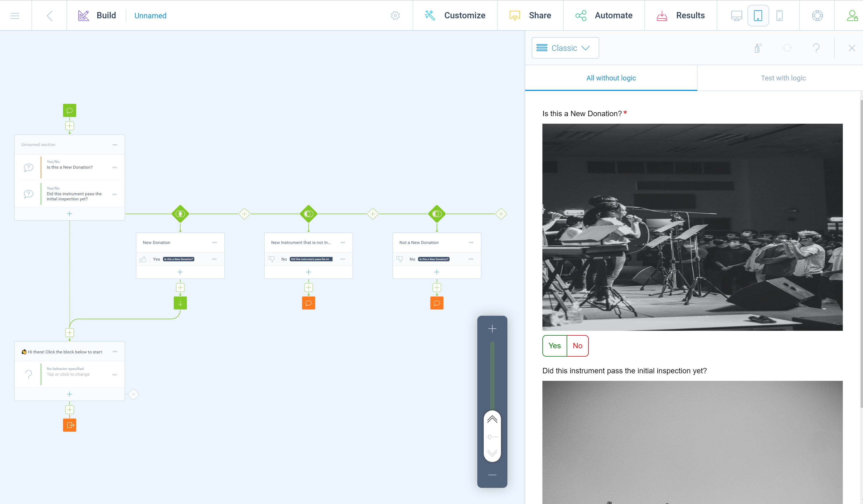Open Unnamed section options menu
The height and width of the screenshot is (504, 863).
tap(115, 145)
